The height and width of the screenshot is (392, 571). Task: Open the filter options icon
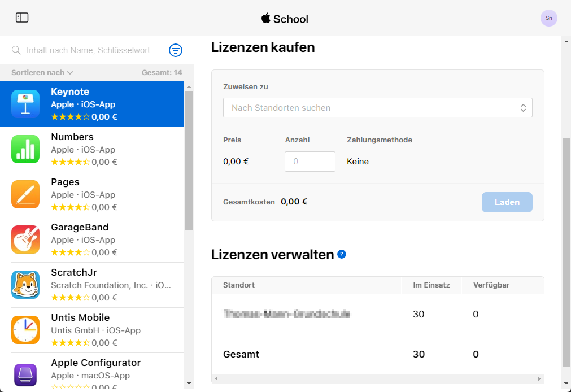[176, 50]
